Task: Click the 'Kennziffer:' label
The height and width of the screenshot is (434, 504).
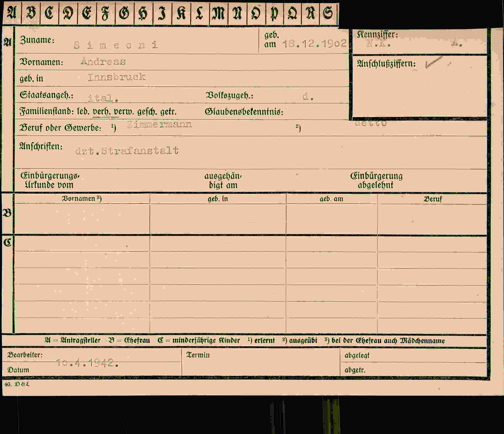Action: tap(377, 34)
